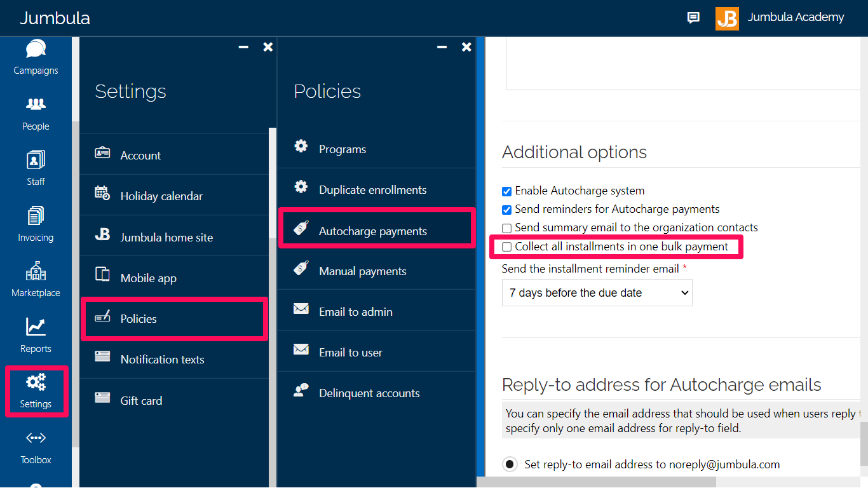868x488 pixels.
Task: Open Email to admin policy item
Action: [376, 311]
